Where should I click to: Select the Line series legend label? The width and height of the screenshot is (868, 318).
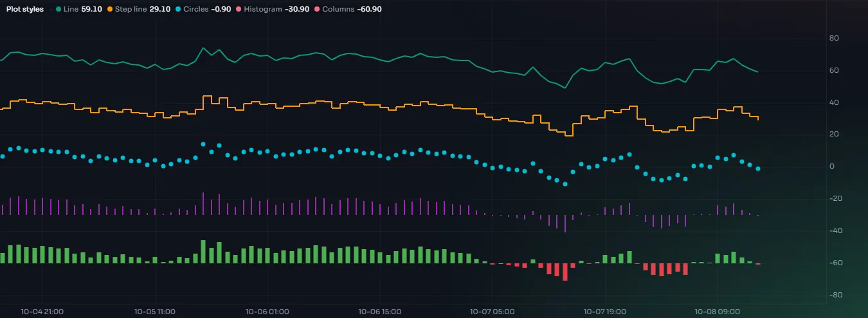pyautogui.click(x=71, y=10)
